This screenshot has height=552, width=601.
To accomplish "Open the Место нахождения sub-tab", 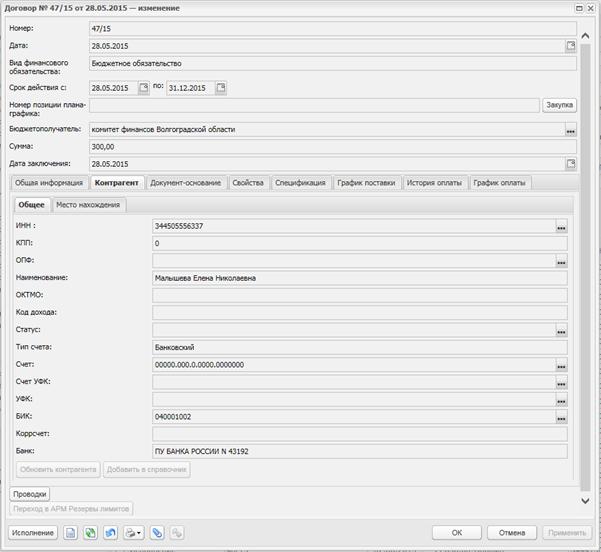I will click(x=88, y=205).
